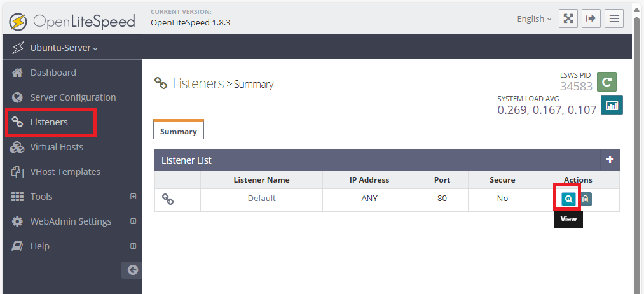Viewport: 644px width, 294px height.
Task: Click the WebAdmin Settings gear icon
Action: 17,221
